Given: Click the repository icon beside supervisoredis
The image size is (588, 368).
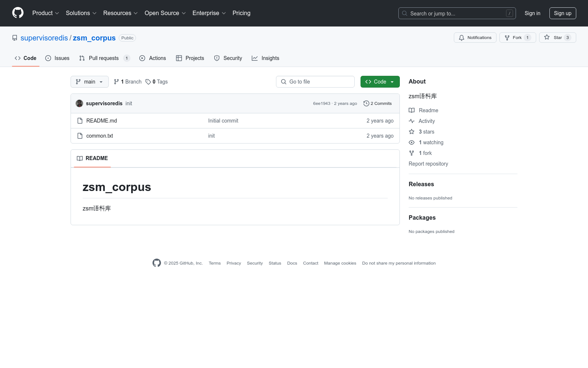Looking at the screenshot, I should coord(15,38).
